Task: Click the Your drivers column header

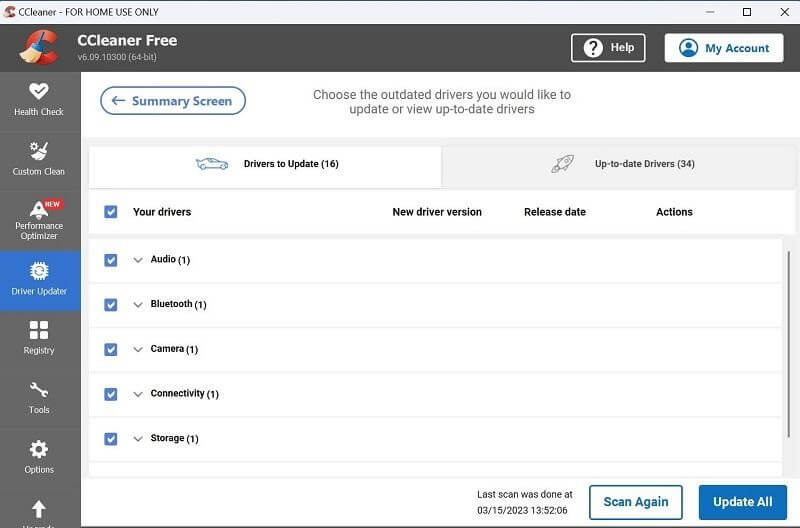Action: (x=162, y=212)
